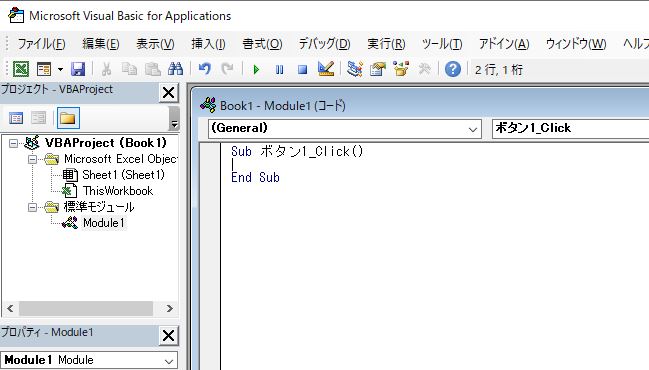
Task: Collapse the 標準モジュール folder node
Action: (x=32, y=207)
